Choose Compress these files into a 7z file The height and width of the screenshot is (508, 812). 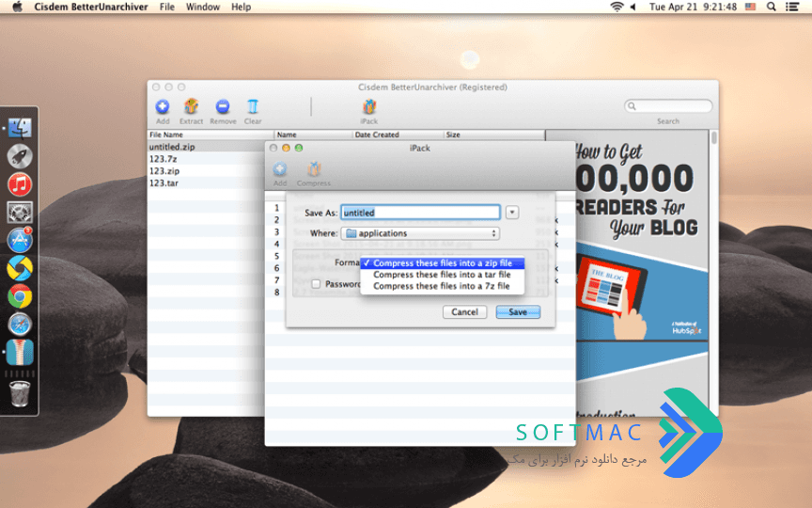tap(443, 286)
